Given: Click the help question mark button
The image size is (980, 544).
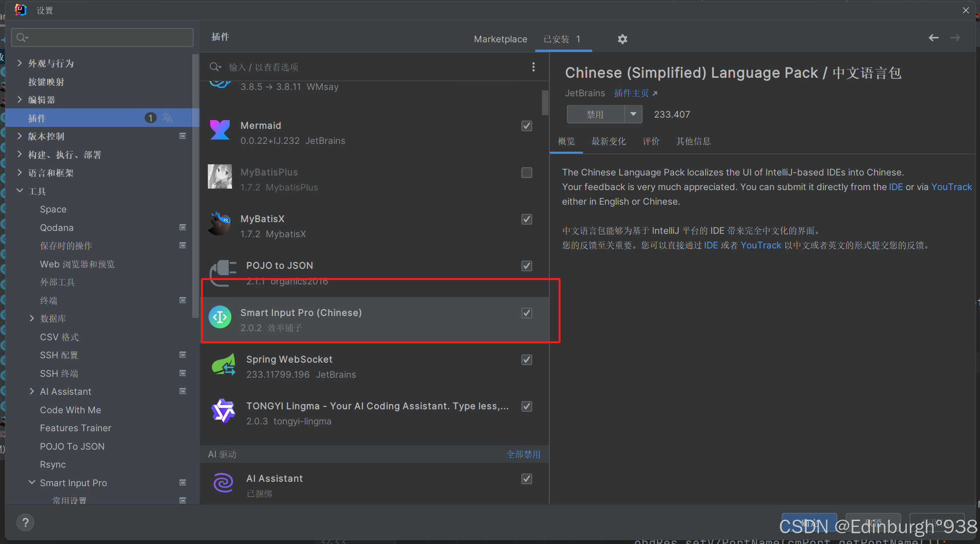Looking at the screenshot, I should [x=25, y=523].
